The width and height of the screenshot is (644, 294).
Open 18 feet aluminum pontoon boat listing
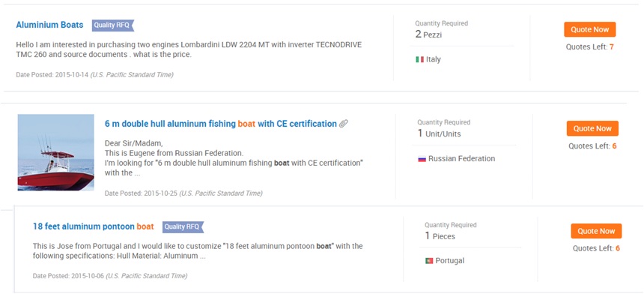(x=94, y=226)
